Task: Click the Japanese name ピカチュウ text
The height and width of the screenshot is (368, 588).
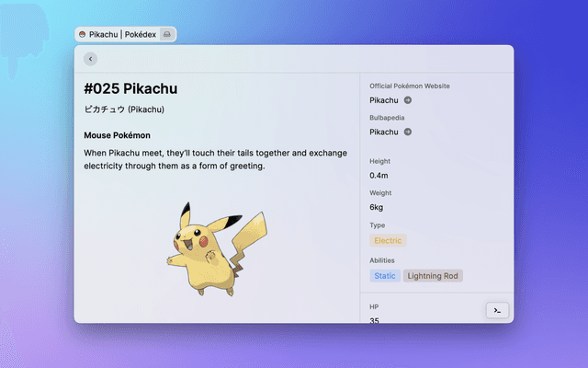Action: tap(124, 110)
